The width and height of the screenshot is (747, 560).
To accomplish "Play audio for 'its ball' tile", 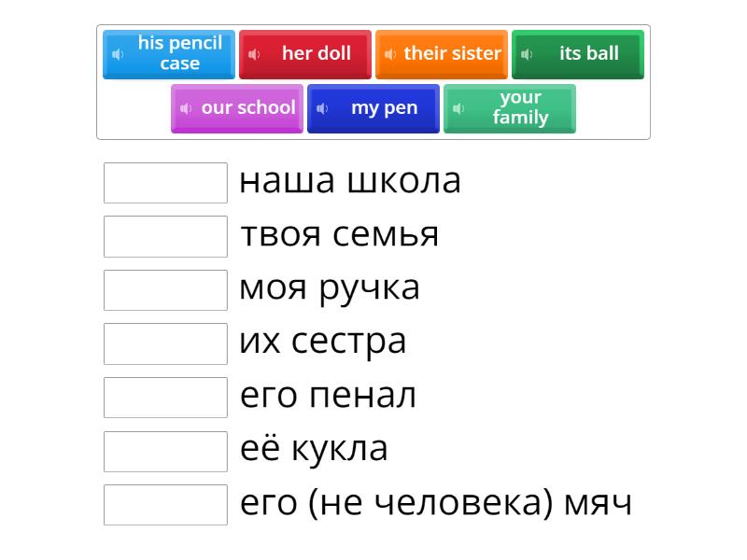I will pyautogui.click(x=527, y=54).
